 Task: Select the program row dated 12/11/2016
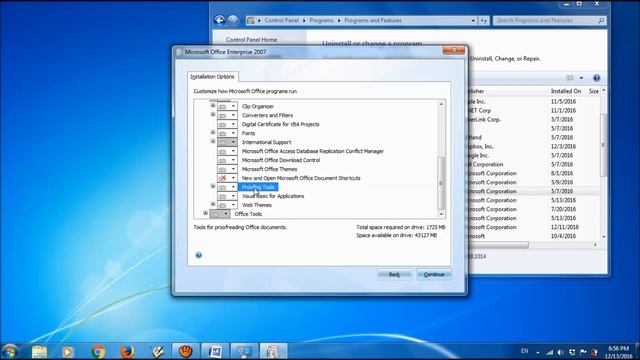533,227
